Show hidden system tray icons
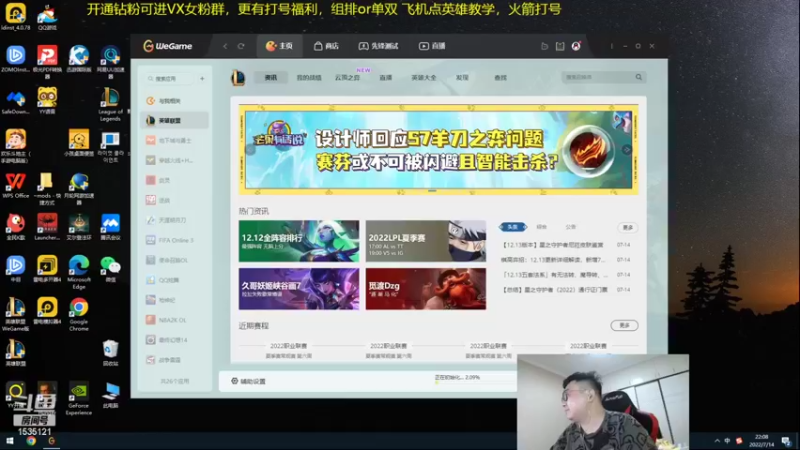Image resolution: width=800 pixels, height=450 pixels. [x=717, y=441]
